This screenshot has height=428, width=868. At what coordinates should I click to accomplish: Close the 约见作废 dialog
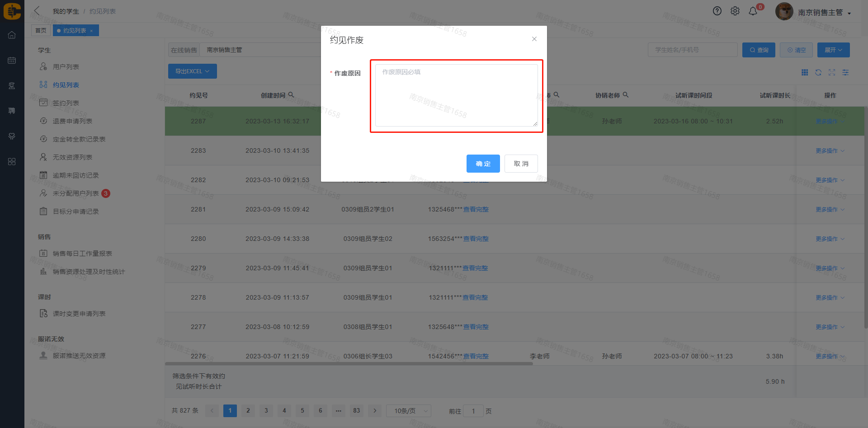pyautogui.click(x=534, y=39)
